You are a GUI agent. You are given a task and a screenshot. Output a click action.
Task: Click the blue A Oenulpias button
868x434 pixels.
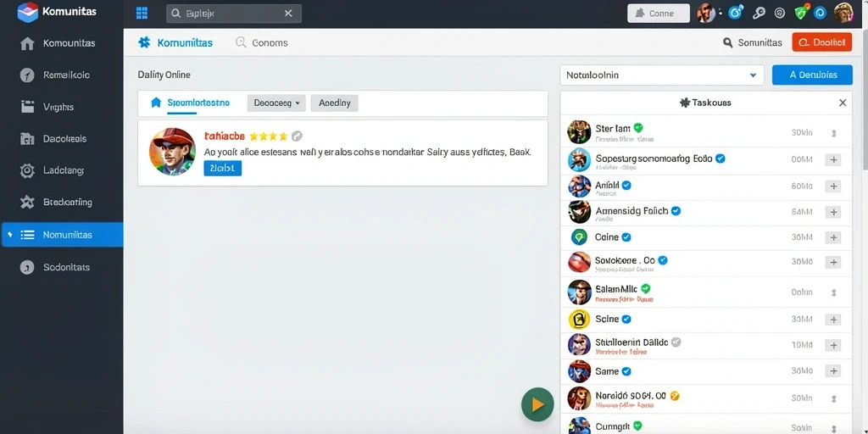[812, 75]
